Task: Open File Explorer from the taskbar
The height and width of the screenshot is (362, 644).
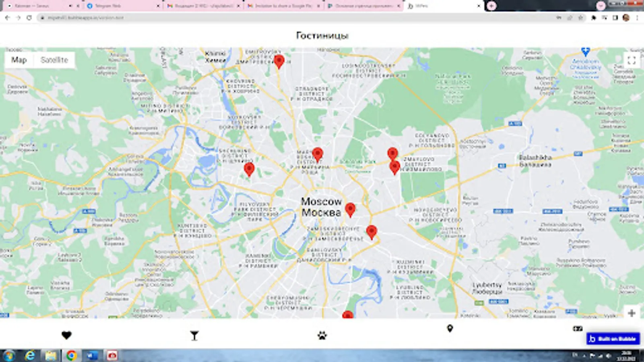Action: point(51,356)
